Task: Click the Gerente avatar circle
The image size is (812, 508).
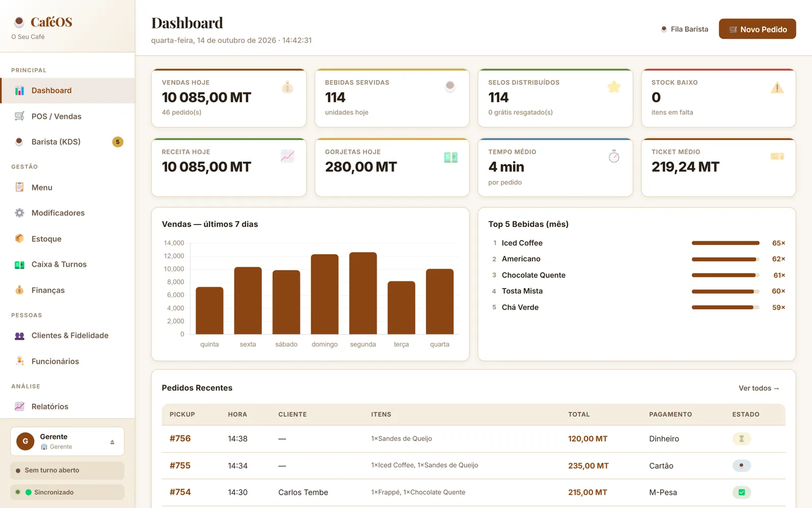Action: point(25,441)
